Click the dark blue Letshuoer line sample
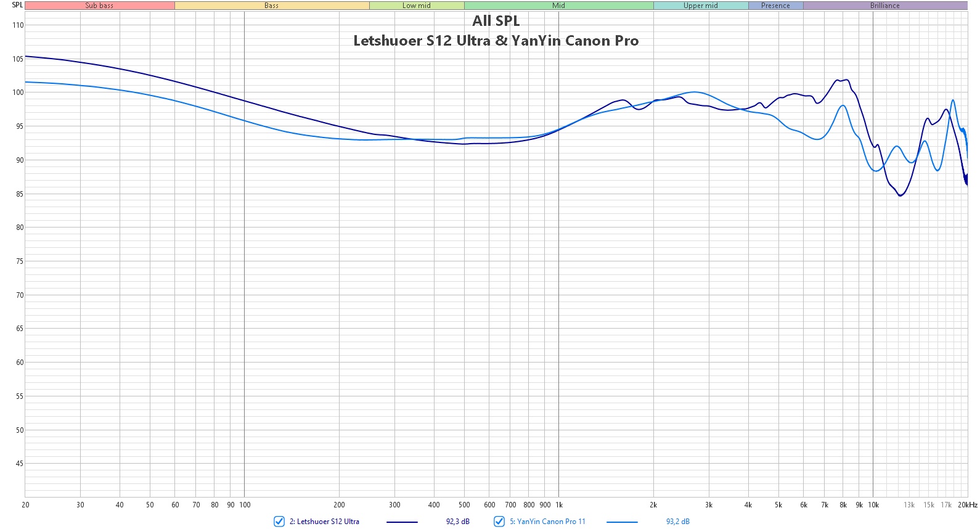This screenshot has width=980, height=529. (x=402, y=522)
